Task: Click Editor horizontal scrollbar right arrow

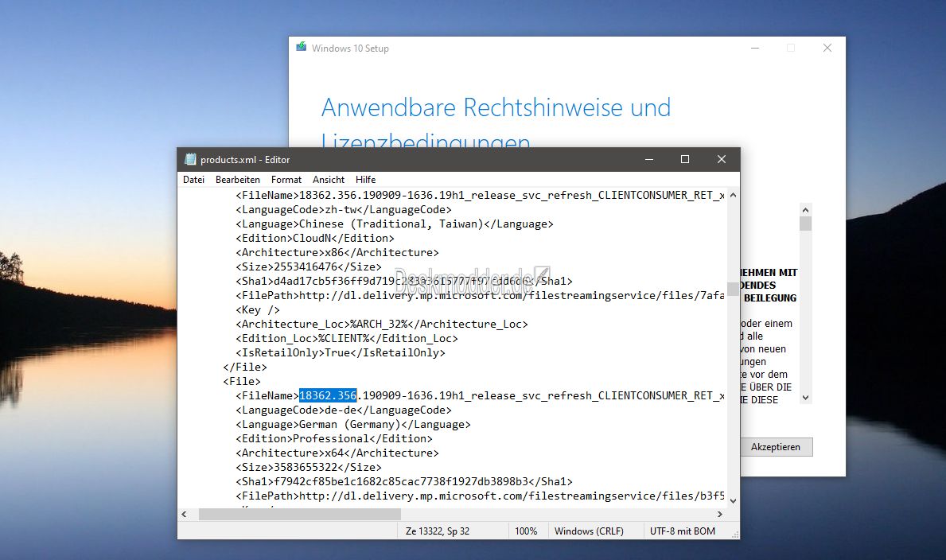Action: pos(720,514)
